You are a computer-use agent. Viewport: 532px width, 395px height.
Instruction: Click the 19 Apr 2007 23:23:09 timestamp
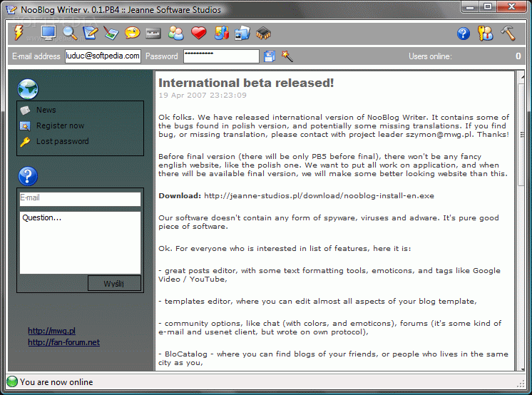click(x=203, y=96)
